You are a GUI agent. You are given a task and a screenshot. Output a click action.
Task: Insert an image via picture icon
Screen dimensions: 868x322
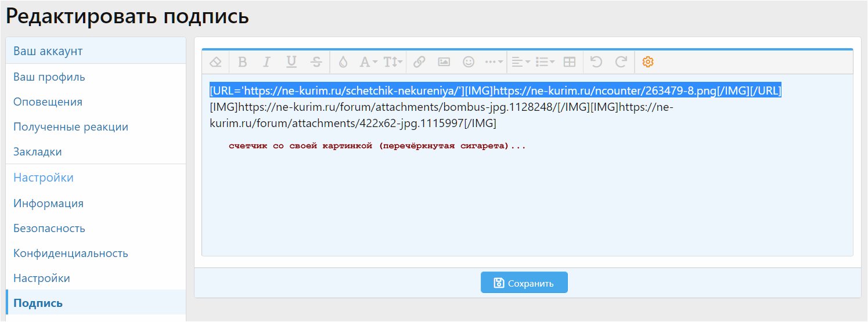[444, 61]
